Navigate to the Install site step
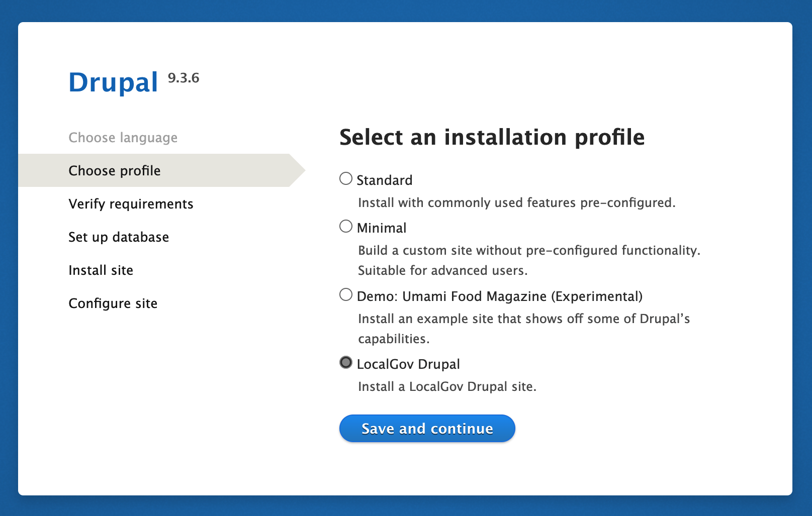Screen dimensions: 812x516 [x=101, y=270]
